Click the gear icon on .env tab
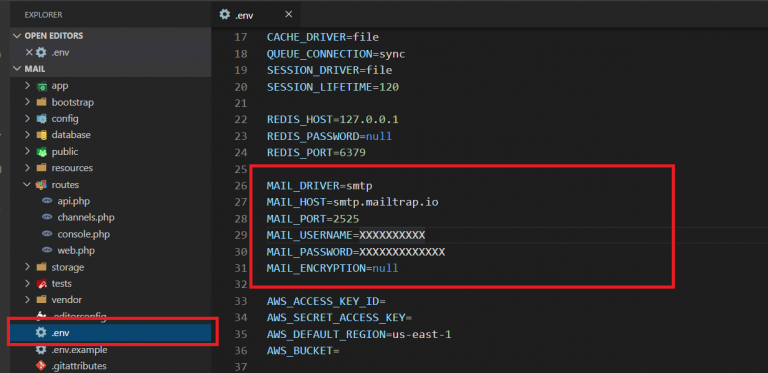This screenshot has height=373, width=768. [225, 14]
